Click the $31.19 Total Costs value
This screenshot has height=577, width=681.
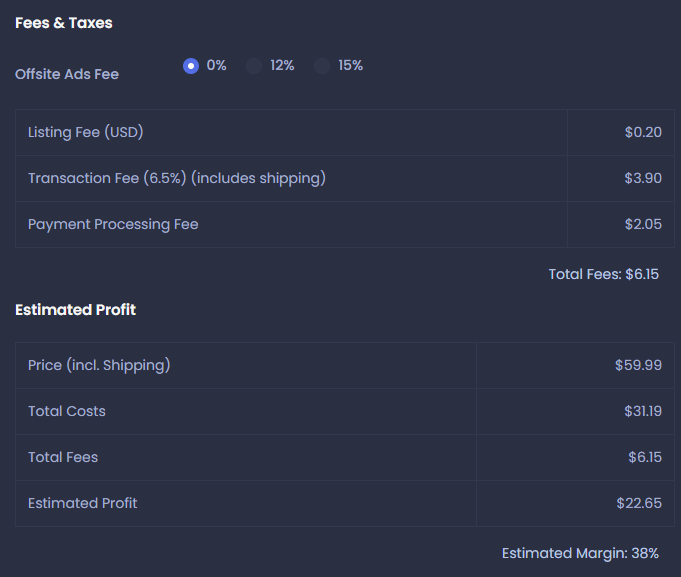click(643, 412)
